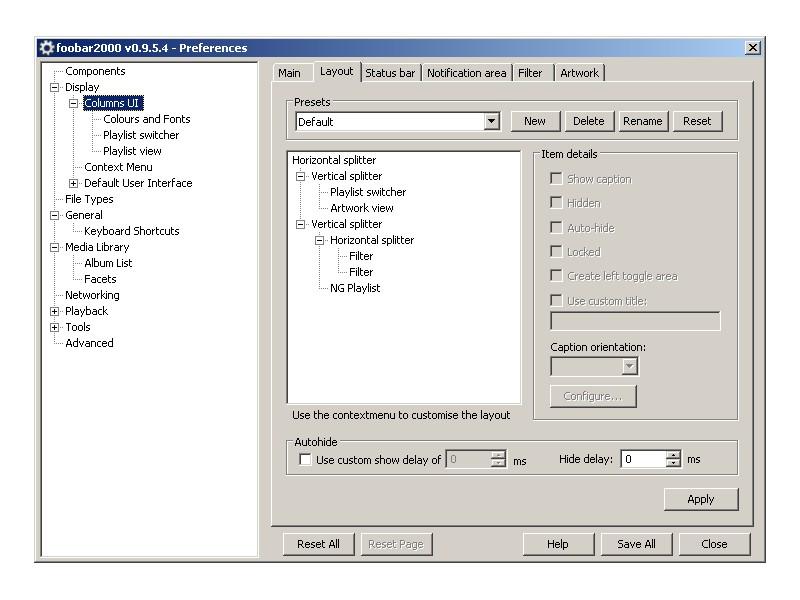800x600 pixels.
Task: Click the Hide delay value field
Action: (644, 459)
